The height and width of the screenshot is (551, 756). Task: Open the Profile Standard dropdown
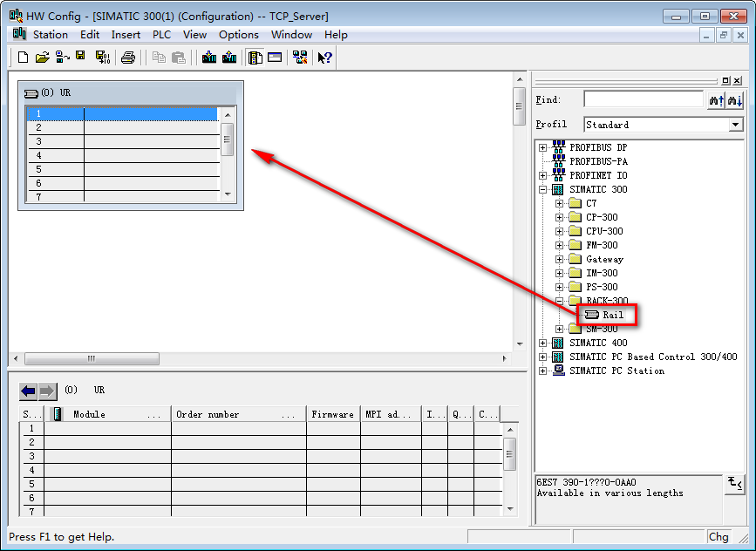735,125
